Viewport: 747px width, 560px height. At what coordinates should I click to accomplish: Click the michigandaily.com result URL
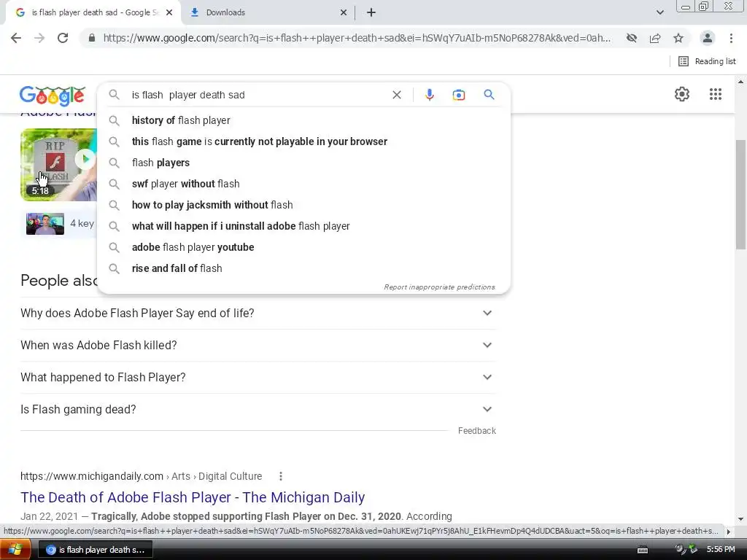pos(141,476)
